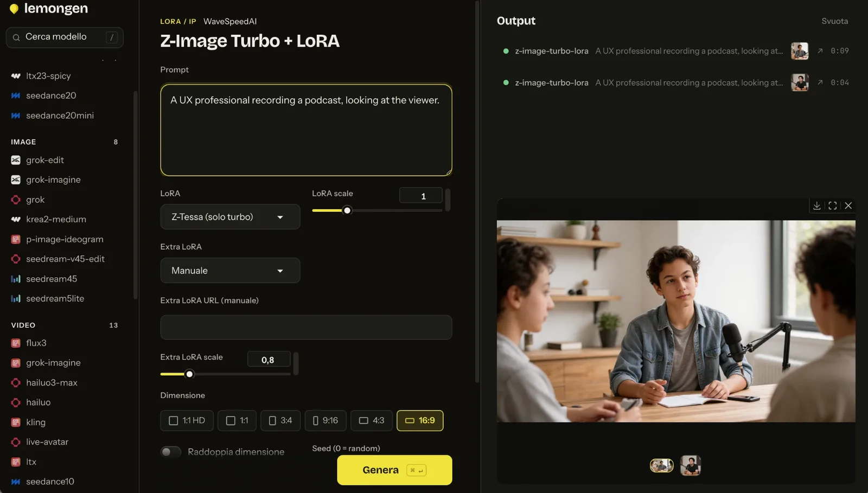This screenshot has height=493, width=868.
Task: Select the seedream45 model icon
Action: tap(16, 279)
